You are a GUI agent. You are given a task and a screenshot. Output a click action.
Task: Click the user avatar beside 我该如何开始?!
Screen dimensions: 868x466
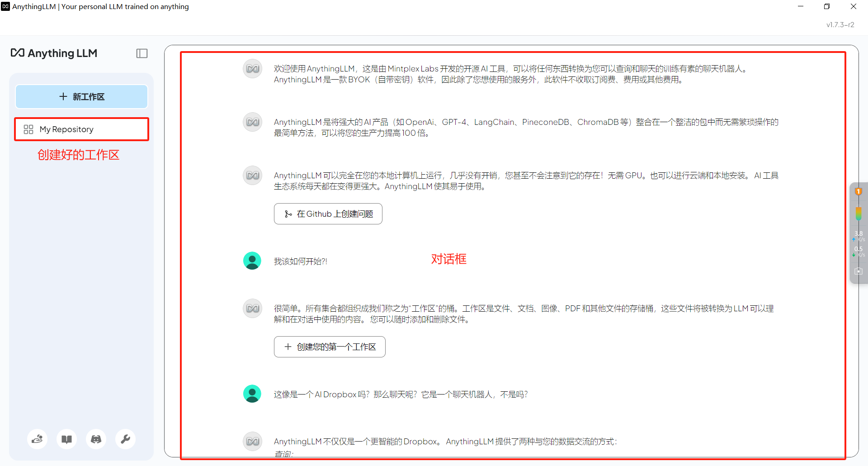252,261
